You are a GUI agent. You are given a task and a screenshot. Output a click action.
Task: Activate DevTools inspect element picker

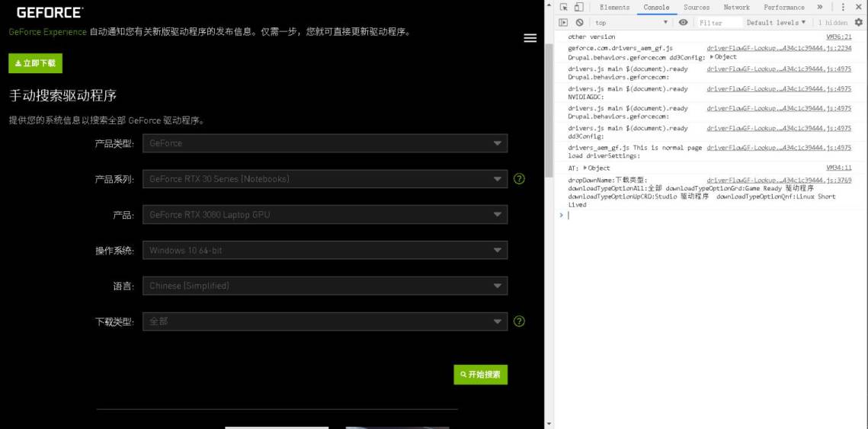(x=563, y=7)
